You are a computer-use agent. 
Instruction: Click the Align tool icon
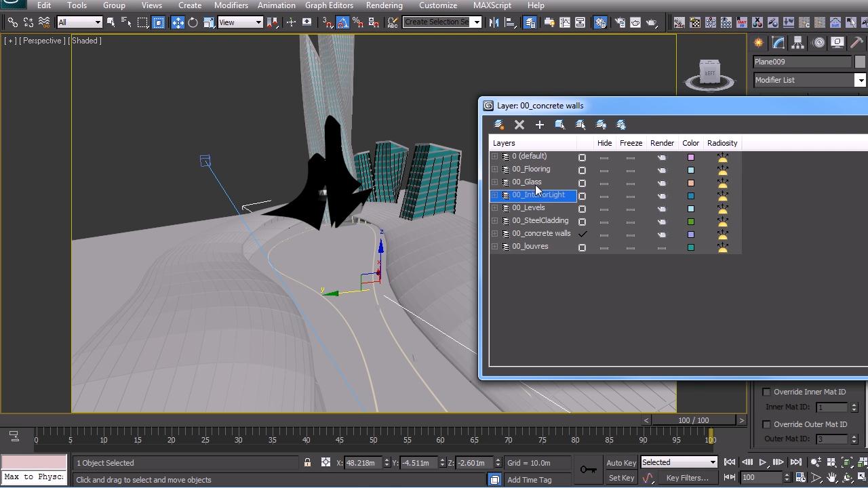[509, 22]
